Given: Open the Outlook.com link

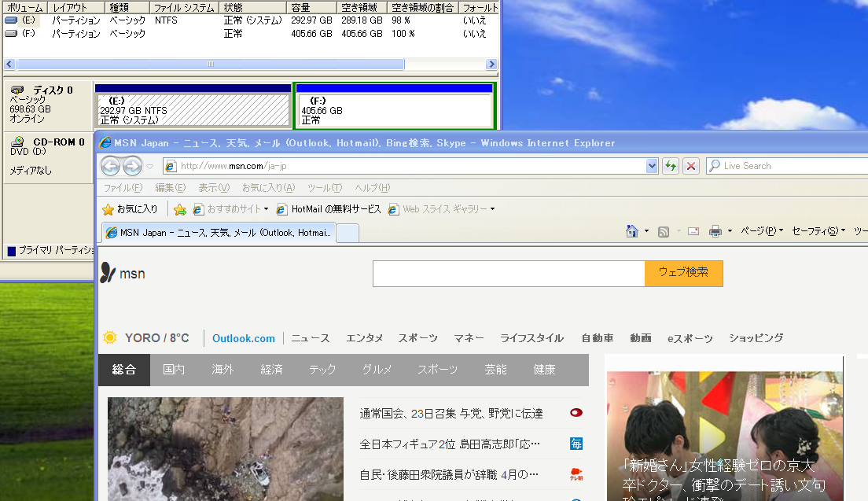Looking at the screenshot, I should (x=244, y=338).
